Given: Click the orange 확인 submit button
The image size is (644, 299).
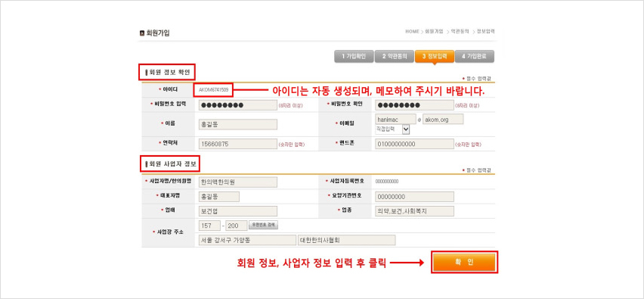Looking at the screenshot, I should 465,262.
